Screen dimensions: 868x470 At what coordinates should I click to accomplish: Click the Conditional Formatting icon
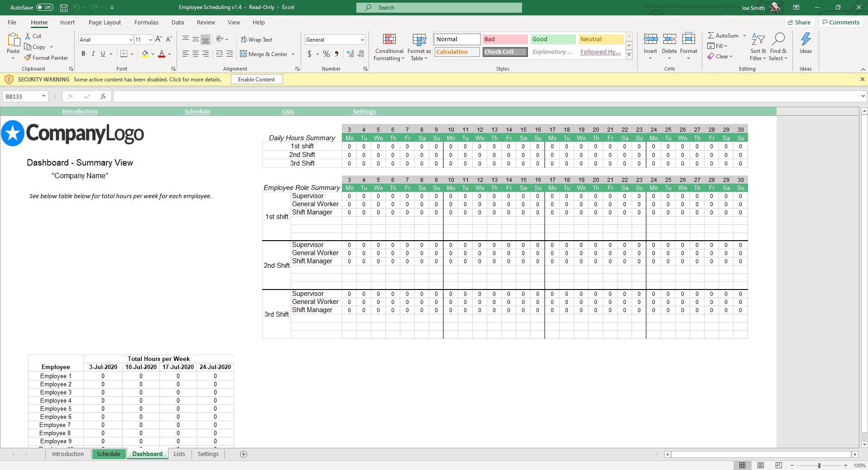389,40
